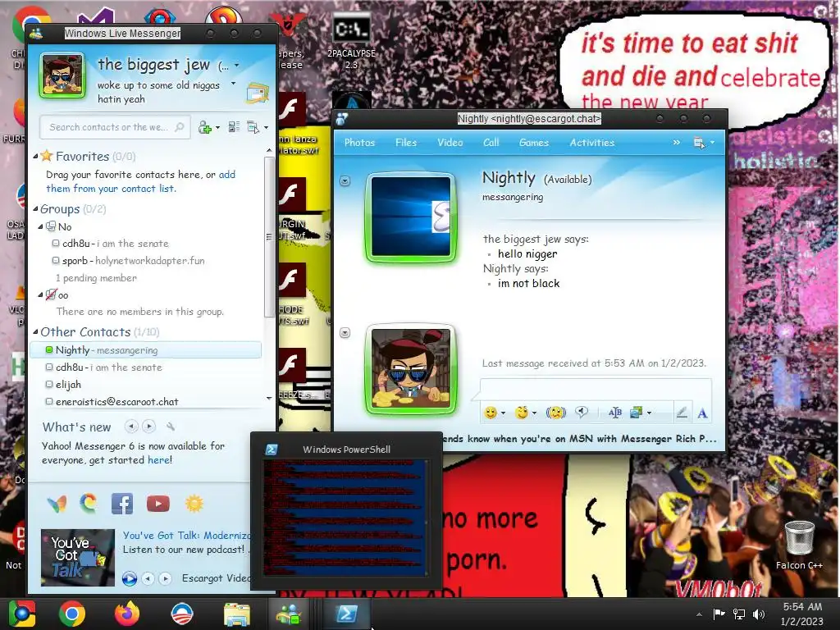Select the emoticon smiley in chat toolbar
This screenshot has height=630, width=840.
pos(491,413)
